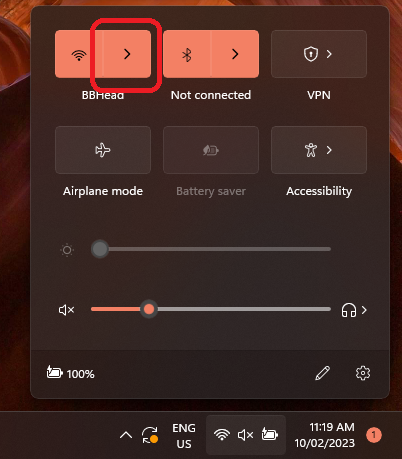
Task: Open the sync status tray icon
Action: click(x=149, y=435)
